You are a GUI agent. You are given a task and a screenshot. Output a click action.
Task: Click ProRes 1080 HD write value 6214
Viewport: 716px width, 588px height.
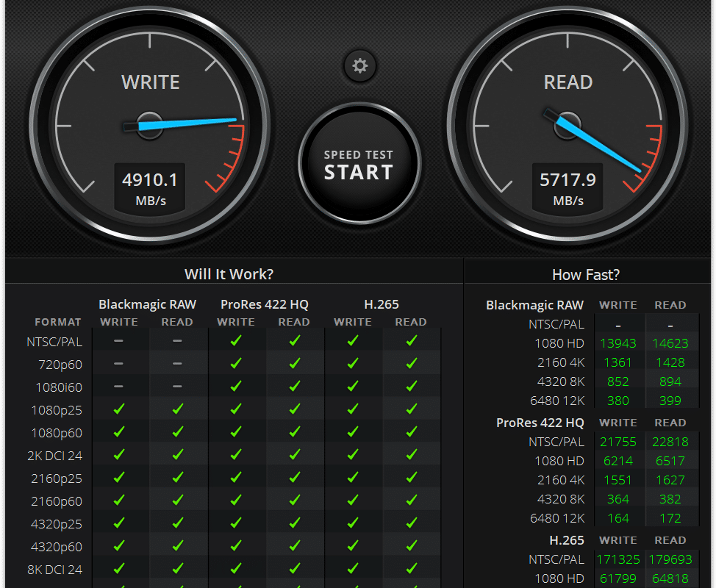tap(617, 461)
